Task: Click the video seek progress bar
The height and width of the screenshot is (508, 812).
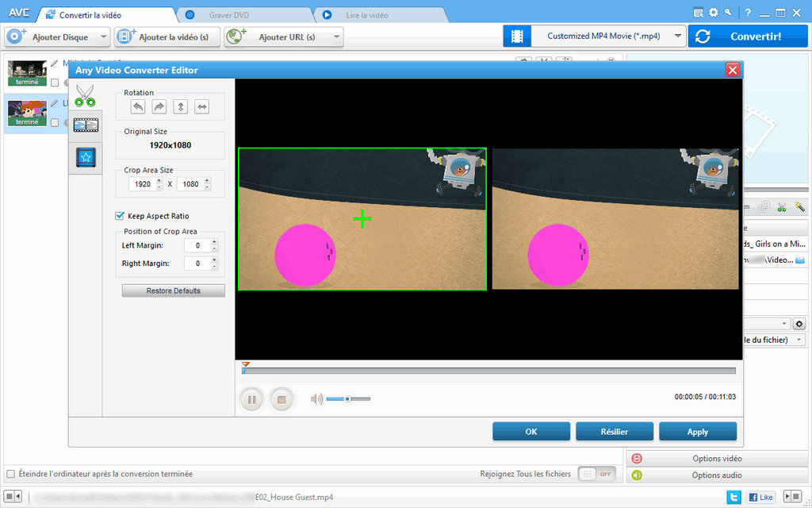Action: [x=488, y=371]
